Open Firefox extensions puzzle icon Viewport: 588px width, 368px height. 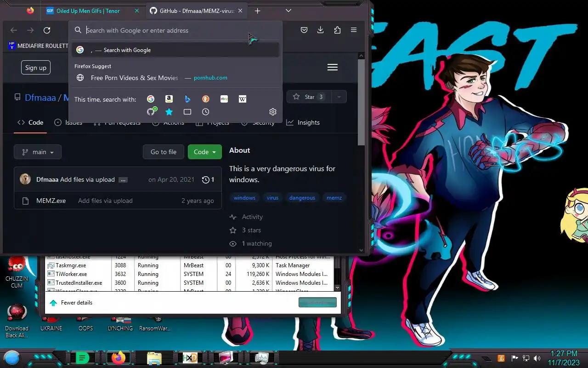pyautogui.click(x=337, y=30)
